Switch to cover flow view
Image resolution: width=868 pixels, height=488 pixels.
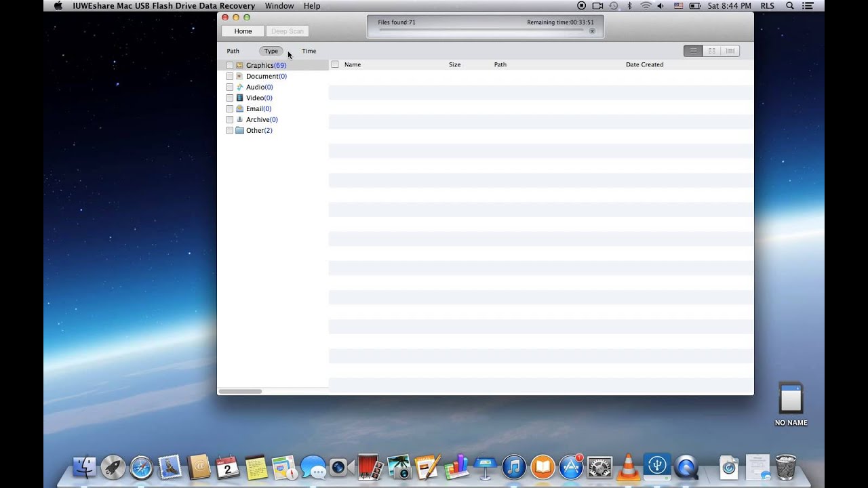[730, 51]
